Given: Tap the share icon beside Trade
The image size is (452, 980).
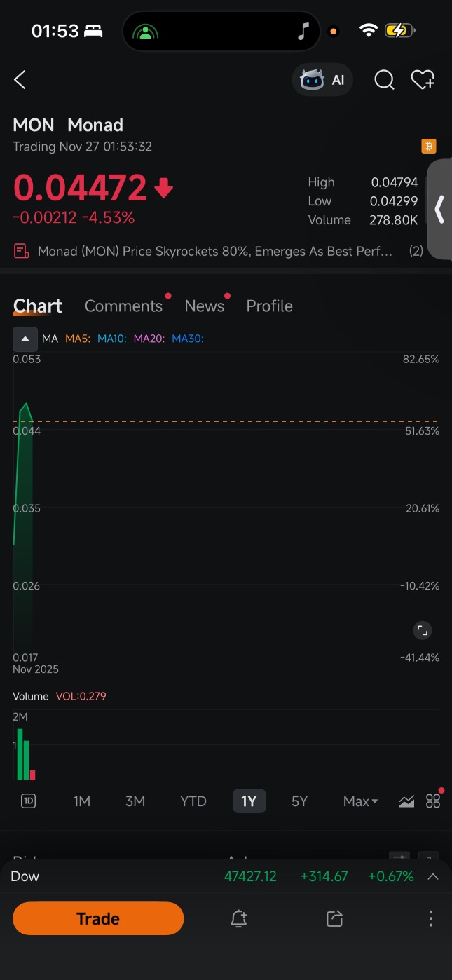Looking at the screenshot, I should [335, 918].
